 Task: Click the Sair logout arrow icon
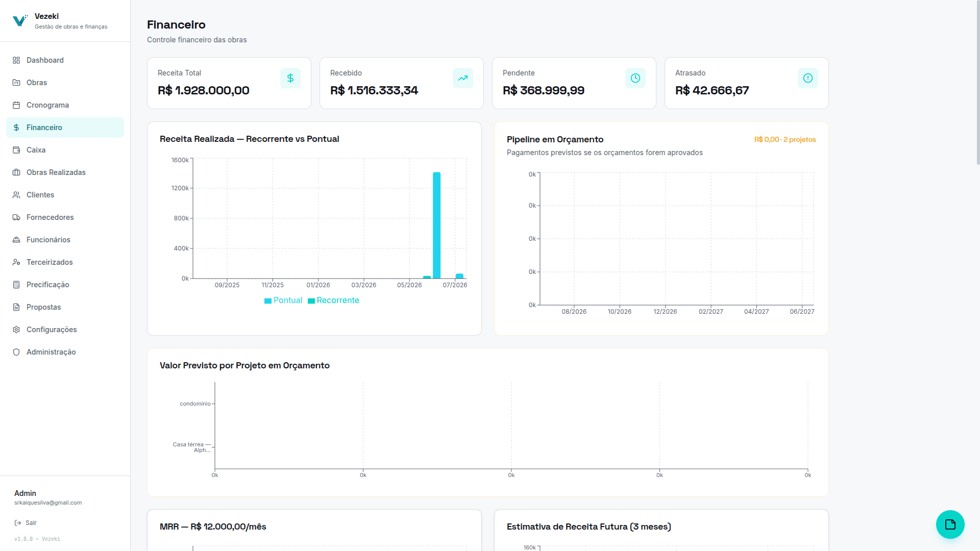pyautogui.click(x=18, y=523)
